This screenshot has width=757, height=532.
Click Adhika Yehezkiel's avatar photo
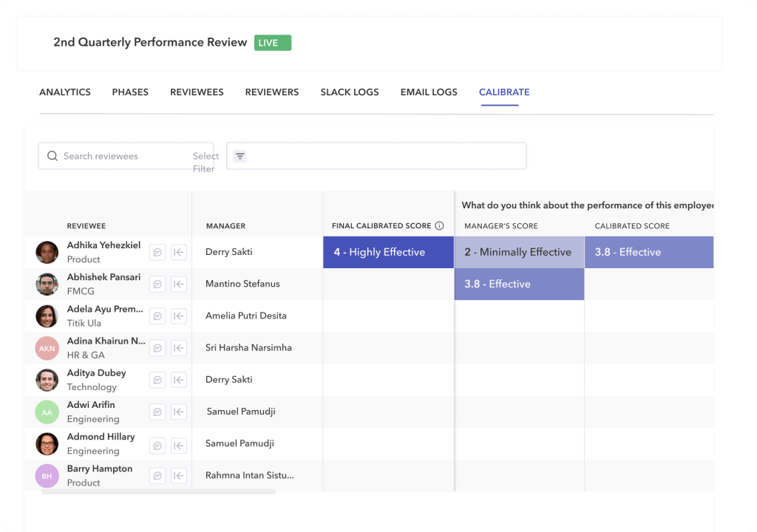pyautogui.click(x=47, y=252)
